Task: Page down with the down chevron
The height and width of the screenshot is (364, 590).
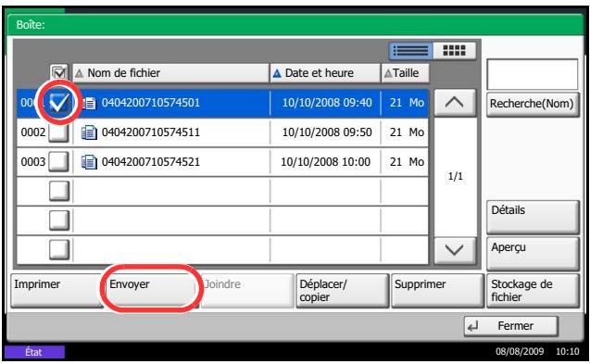Action: click(455, 250)
